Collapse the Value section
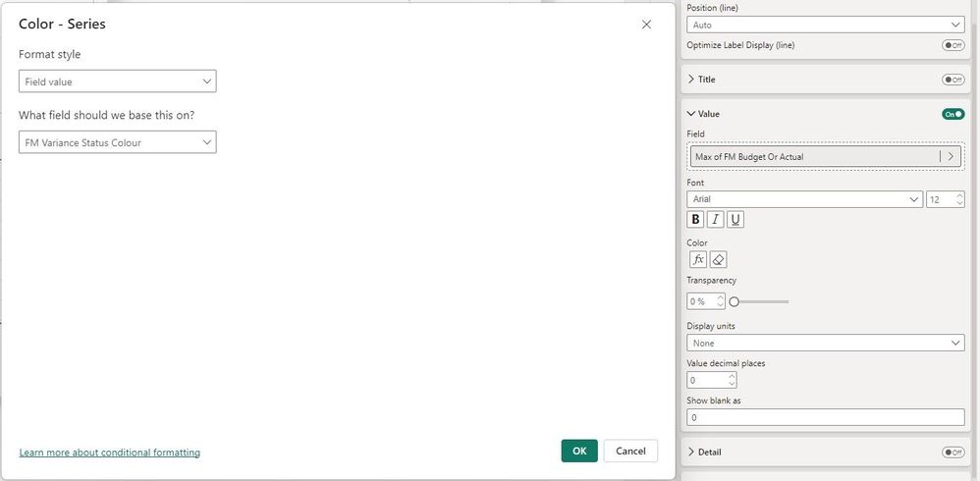This screenshot has height=481, width=980. tap(691, 114)
